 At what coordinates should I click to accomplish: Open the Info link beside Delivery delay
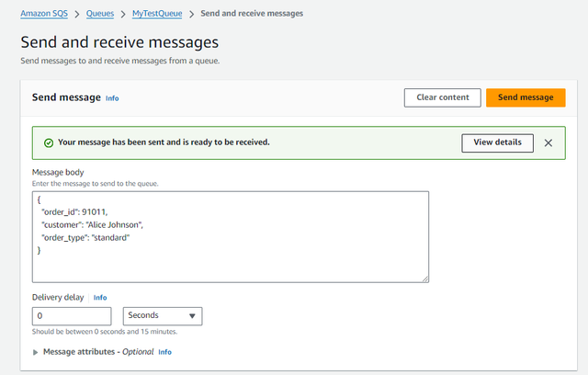coord(100,298)
